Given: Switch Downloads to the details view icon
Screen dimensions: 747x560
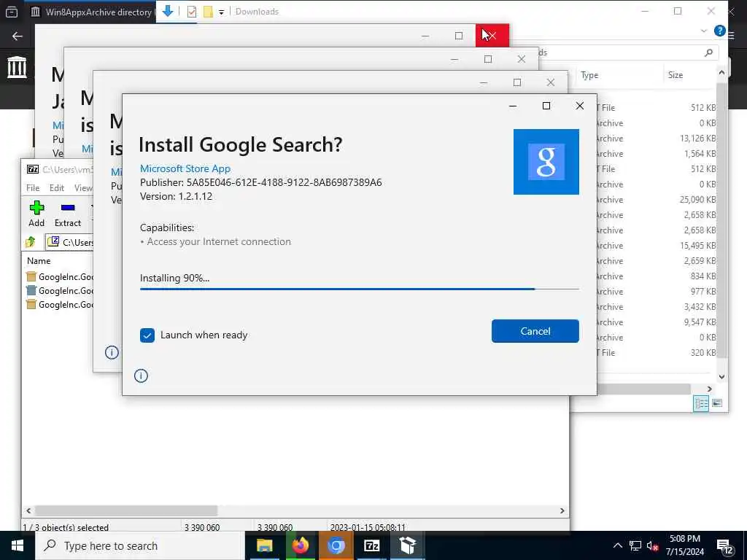Looking at the screenshot, I should point(701,403).
